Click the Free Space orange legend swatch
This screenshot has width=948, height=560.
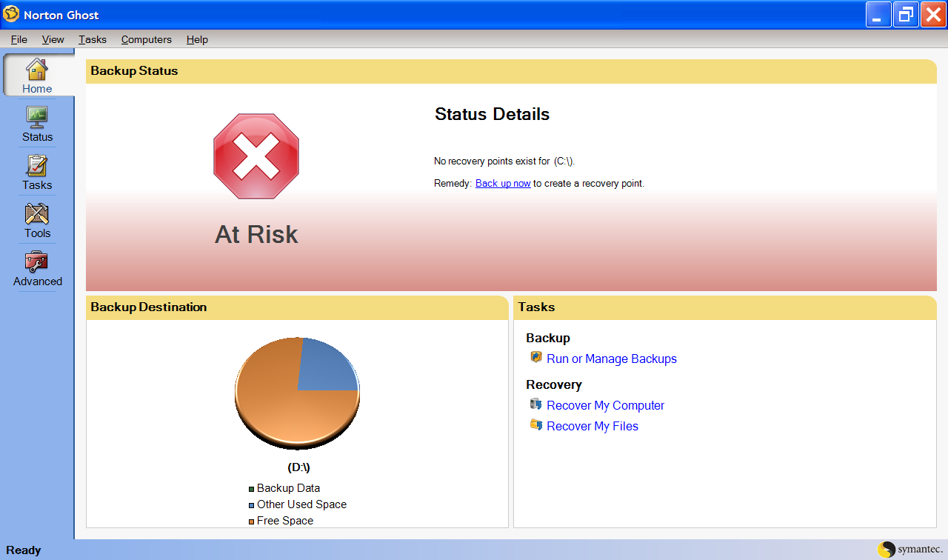(x=252, y=521)
